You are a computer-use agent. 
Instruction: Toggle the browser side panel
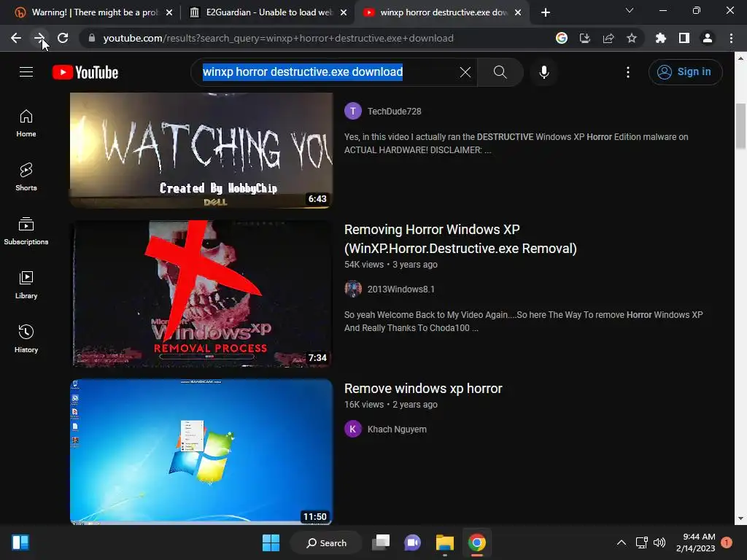tap(684, 38)
